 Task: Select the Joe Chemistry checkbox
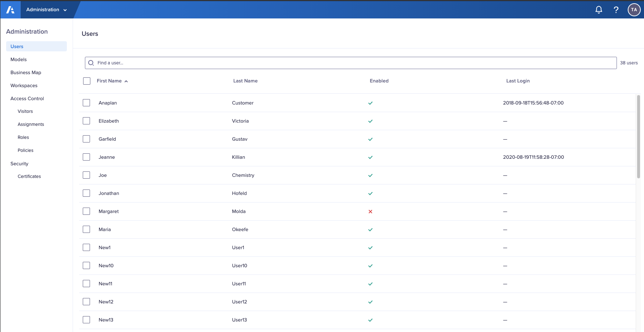tap(86, 175)
